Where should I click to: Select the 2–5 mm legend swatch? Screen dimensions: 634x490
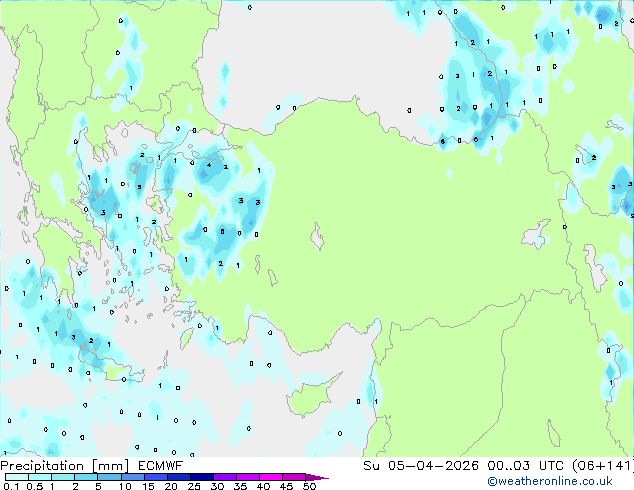[x=86, y=477]
